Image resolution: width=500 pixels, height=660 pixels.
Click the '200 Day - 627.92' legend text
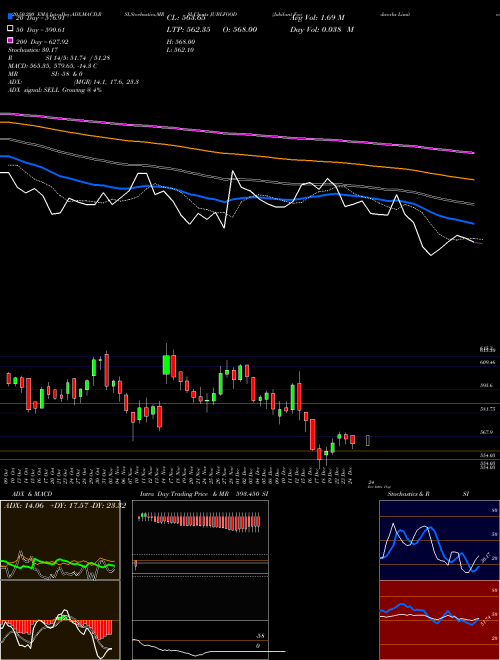[42, 42]
